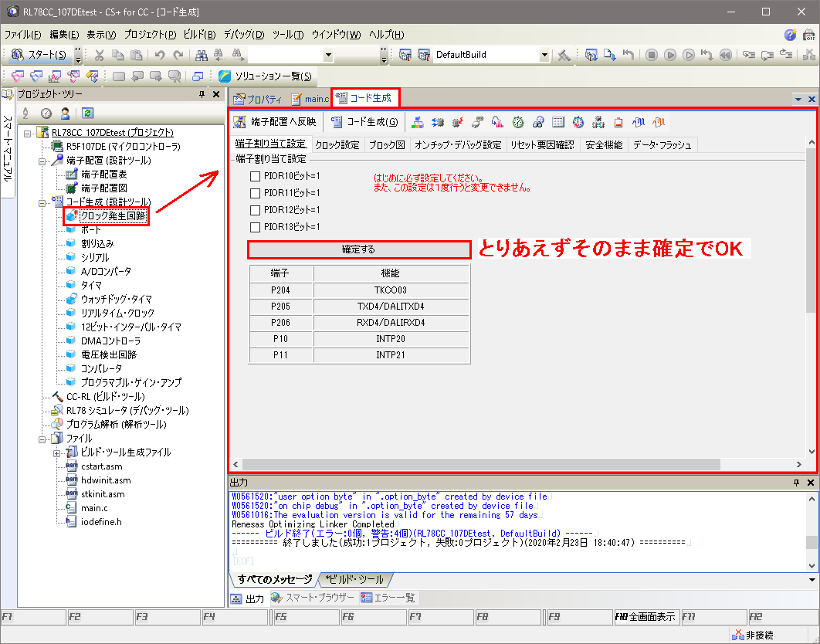Select the Clock Generator (クロック発生回路) tree item

coord(113,216)
